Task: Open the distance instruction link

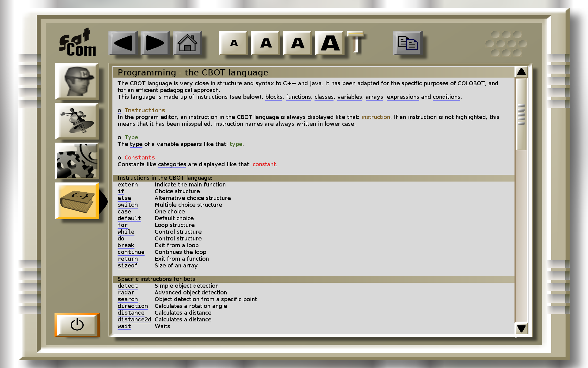Action: [x=131, y=313]
